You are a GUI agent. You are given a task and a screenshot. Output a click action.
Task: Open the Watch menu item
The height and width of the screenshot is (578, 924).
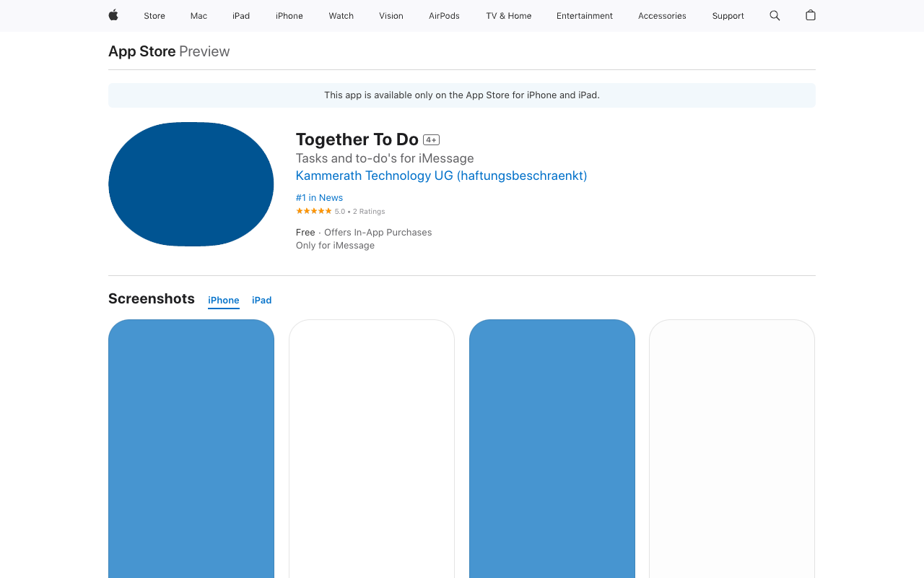341,16
